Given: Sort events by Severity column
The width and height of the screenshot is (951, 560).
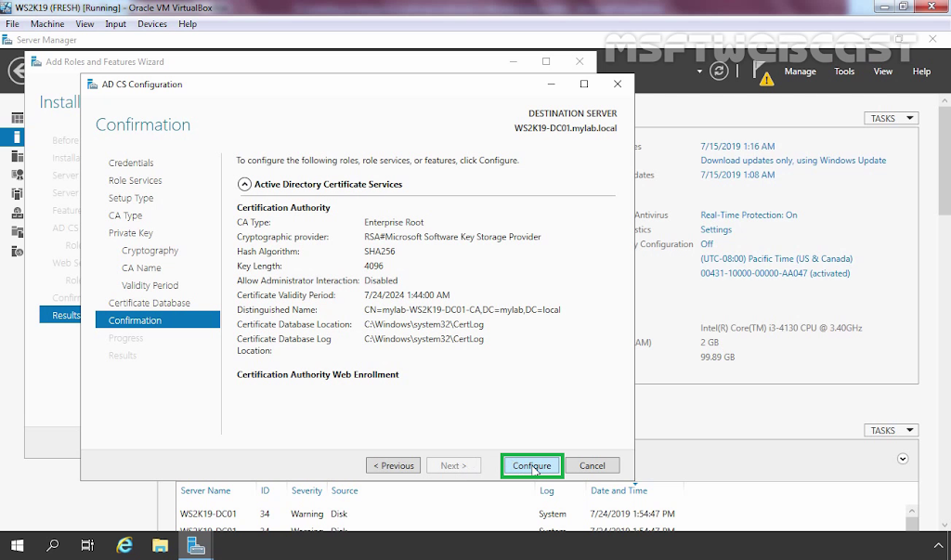Looking at the screenshot, I should [x=306, y=490].
